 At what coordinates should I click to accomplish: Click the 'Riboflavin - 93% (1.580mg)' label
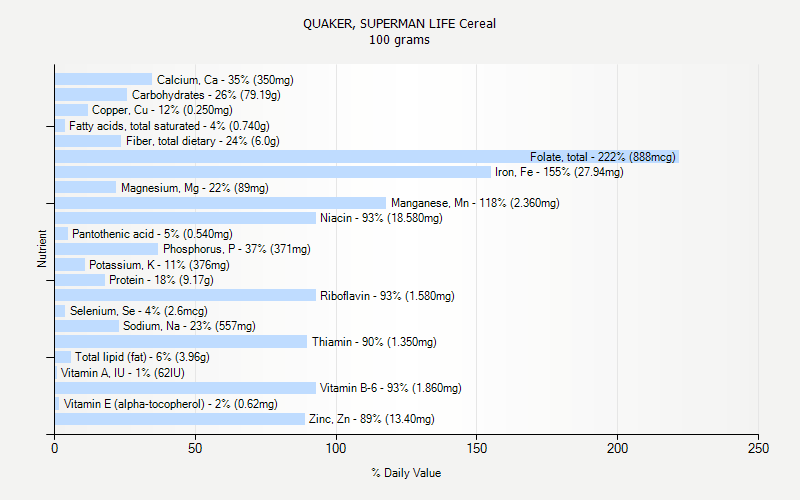387,296
